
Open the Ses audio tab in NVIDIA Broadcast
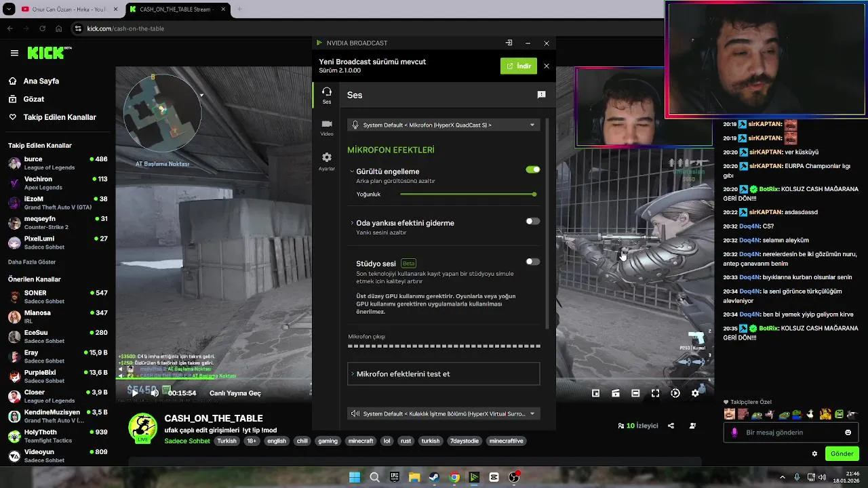pos(327,95)
